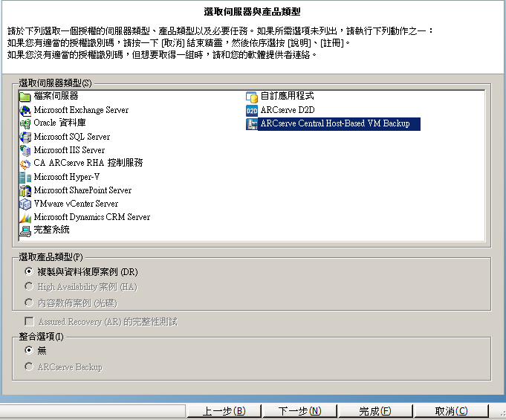Proceed with 下一步(N) button
This screenshot has width=506, height=420.
click(299, 411)
